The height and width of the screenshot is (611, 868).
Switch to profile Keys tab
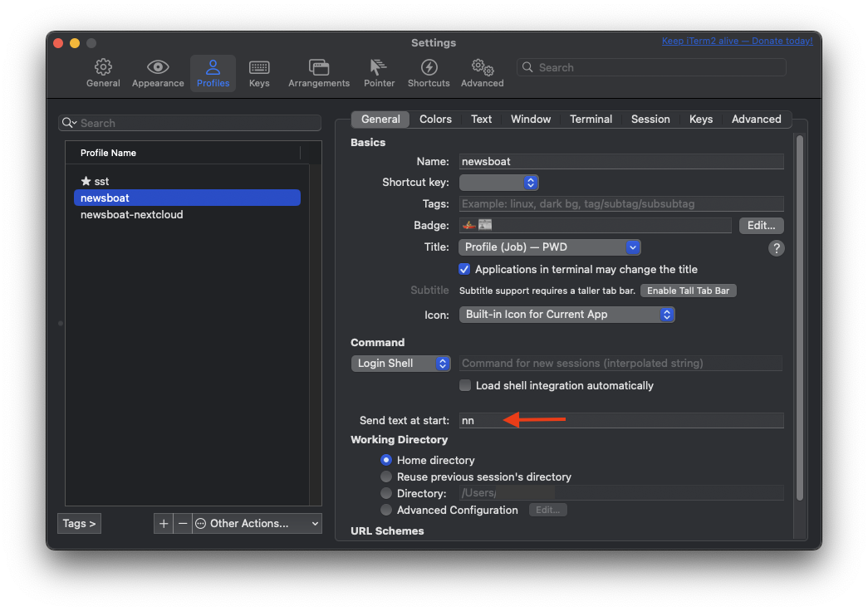701,119
